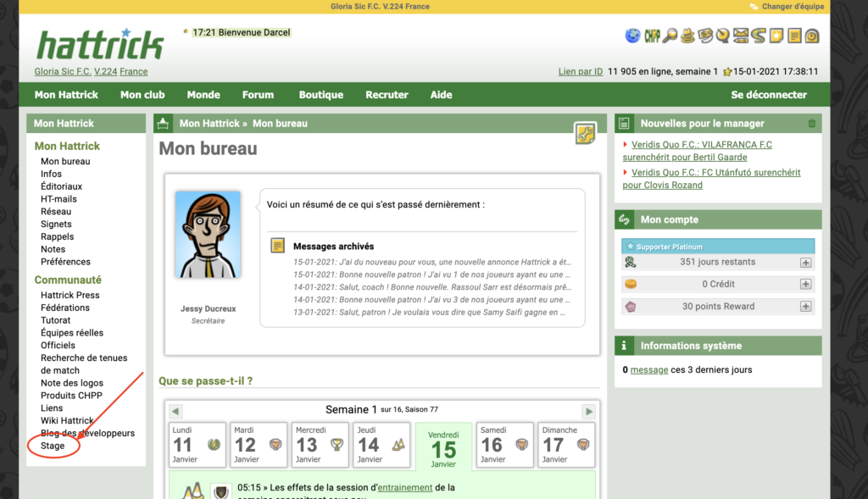The width and height of the screenshot is (868, 499).
Task: Open Éditoriaux in the sidebar
Action: pos(61,186)
